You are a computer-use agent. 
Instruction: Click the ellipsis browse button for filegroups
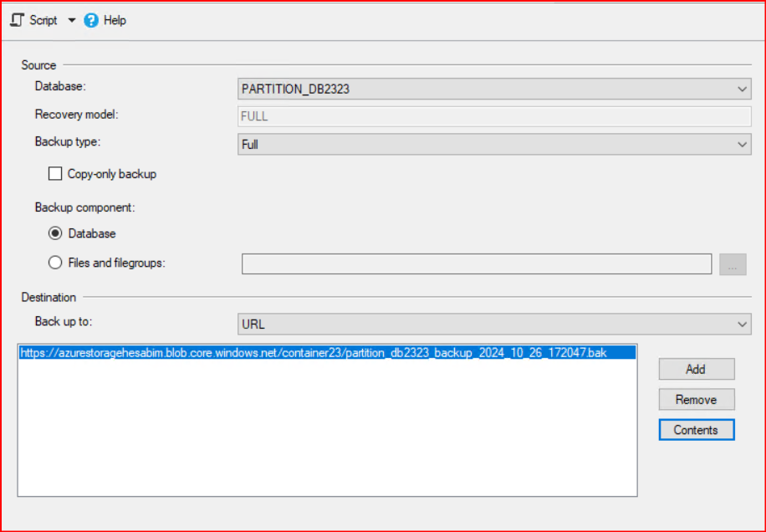[x=732, y=265]
